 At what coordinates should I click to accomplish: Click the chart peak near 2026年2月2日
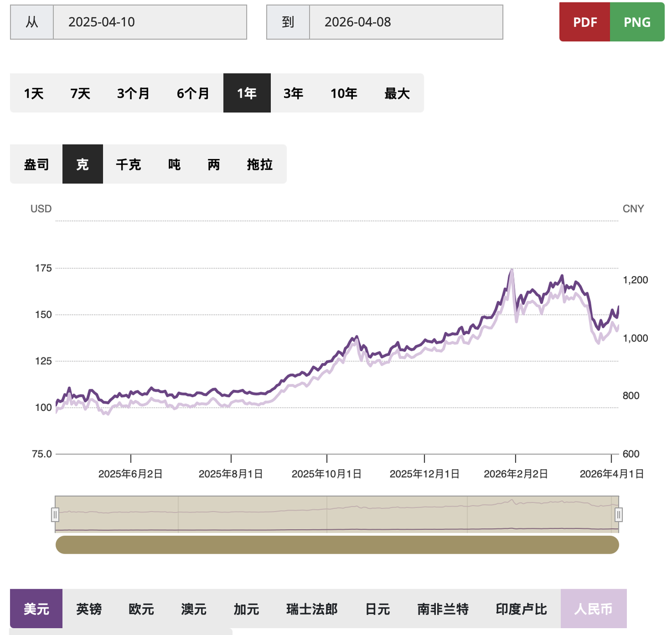(x=511, y=270)
